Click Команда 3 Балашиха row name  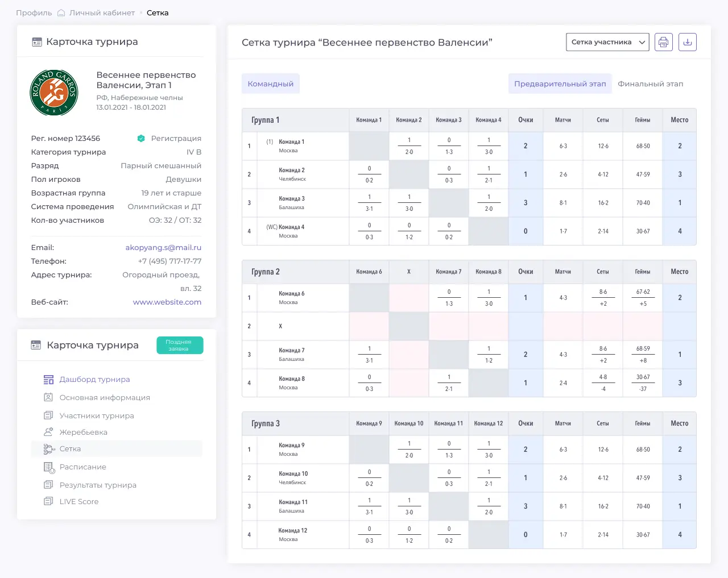pos(292,203)
